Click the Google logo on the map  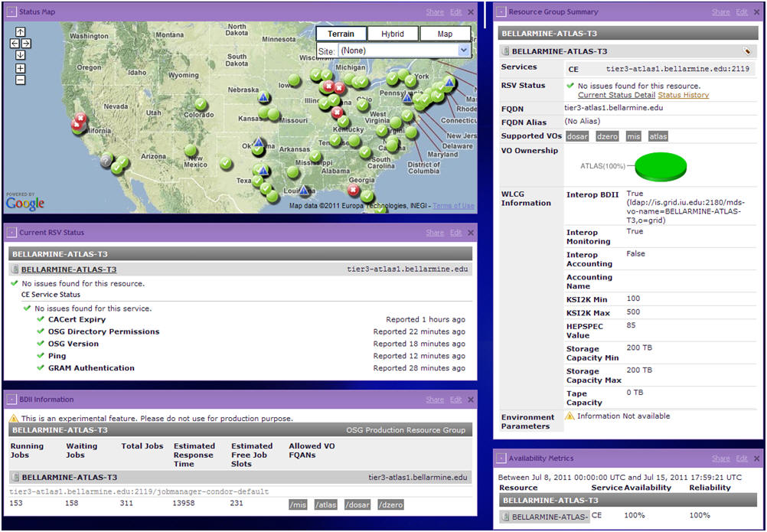point(25,203)
